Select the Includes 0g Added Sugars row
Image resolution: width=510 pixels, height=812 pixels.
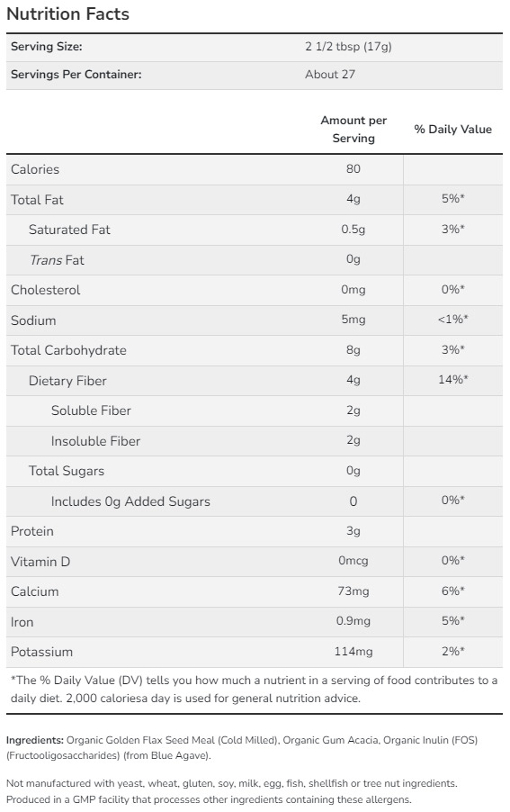coord(254,501)
